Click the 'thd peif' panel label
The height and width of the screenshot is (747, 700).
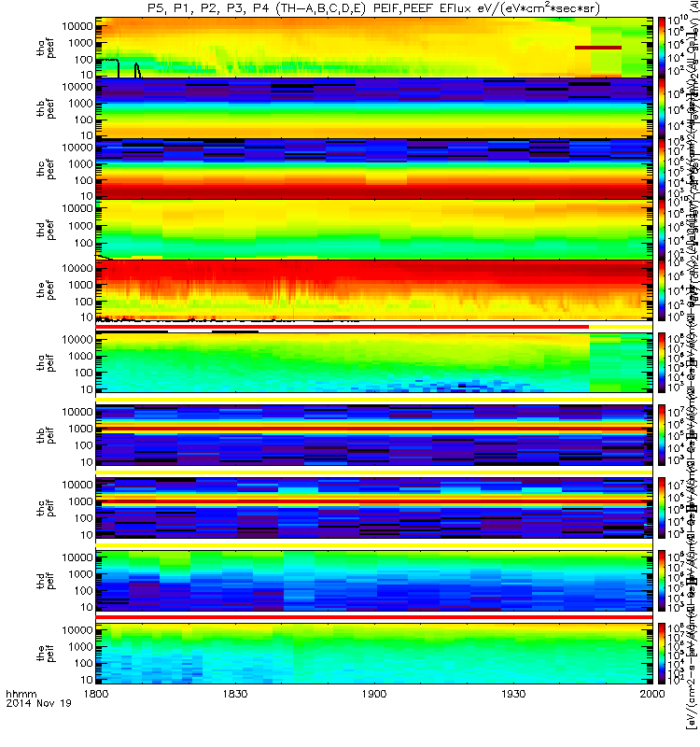click(x=46, y=581)
